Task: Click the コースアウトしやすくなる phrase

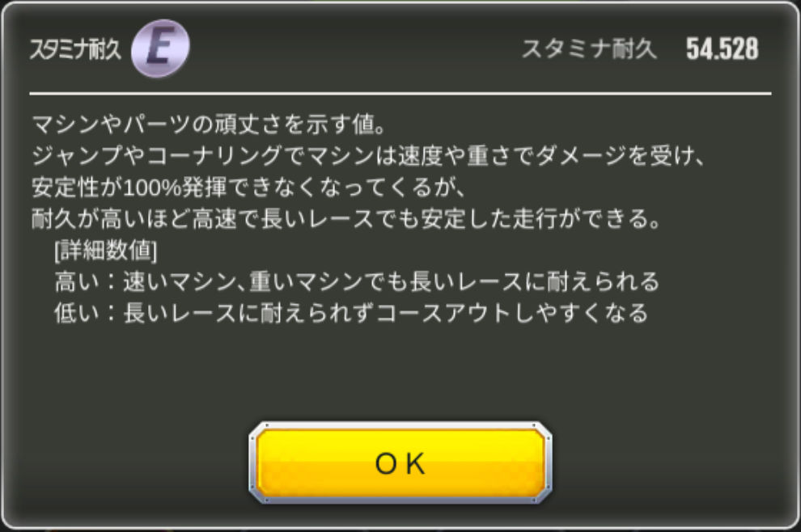Action: (512, 313)
